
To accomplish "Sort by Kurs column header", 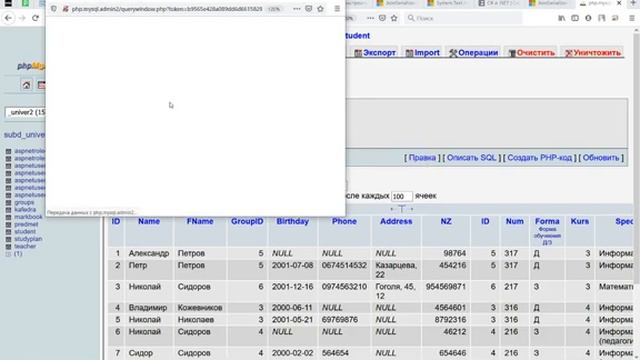I will [x=580, y=221].
